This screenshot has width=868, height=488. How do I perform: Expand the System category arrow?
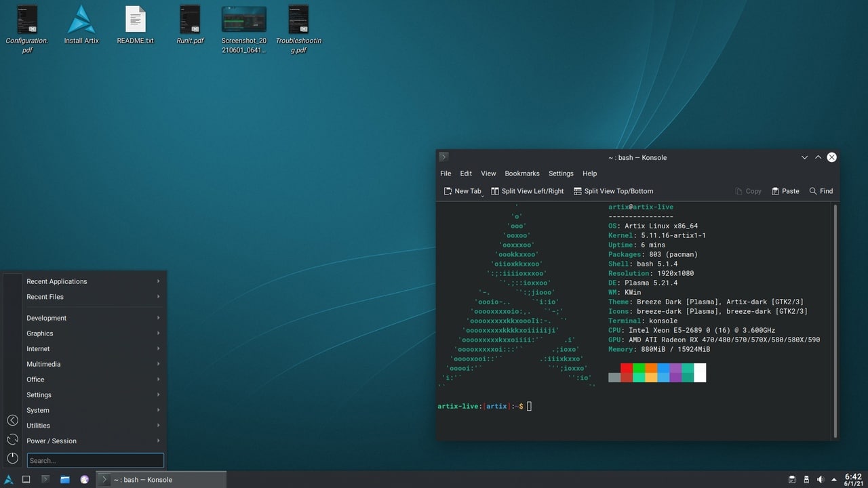(159, 410)
